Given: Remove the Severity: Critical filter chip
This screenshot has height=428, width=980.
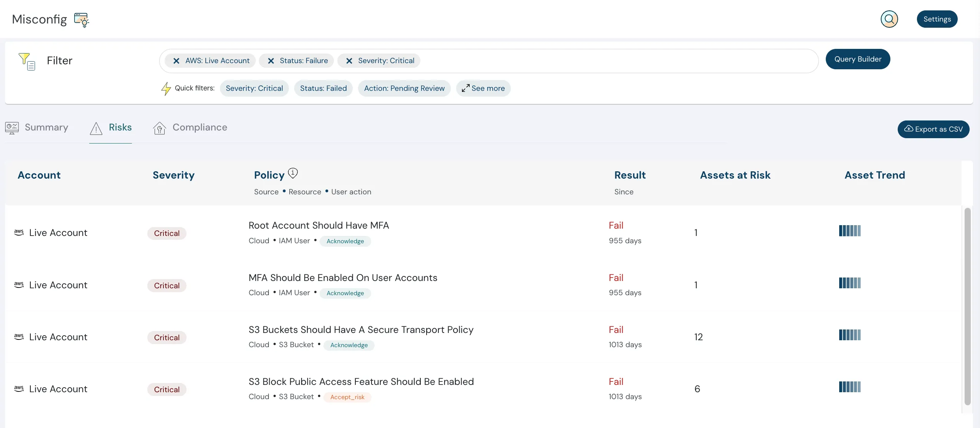Looking at the screenshot, I should tap(349, 61).
